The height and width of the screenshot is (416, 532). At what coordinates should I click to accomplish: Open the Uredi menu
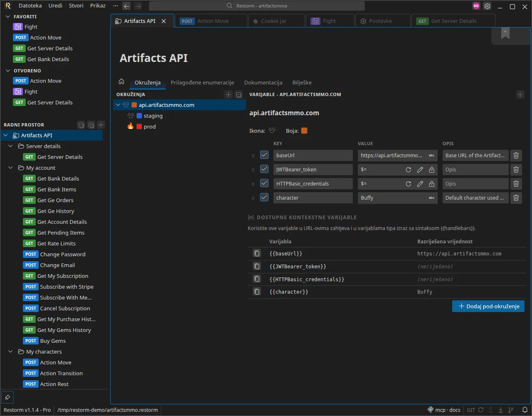[x=55, y=6]
